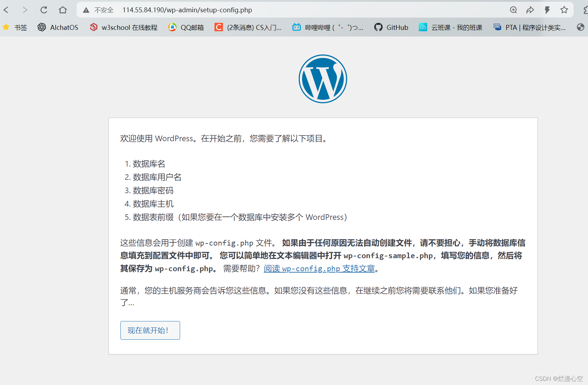Open the QQ邮箱 bookmark

click(186, 27)
